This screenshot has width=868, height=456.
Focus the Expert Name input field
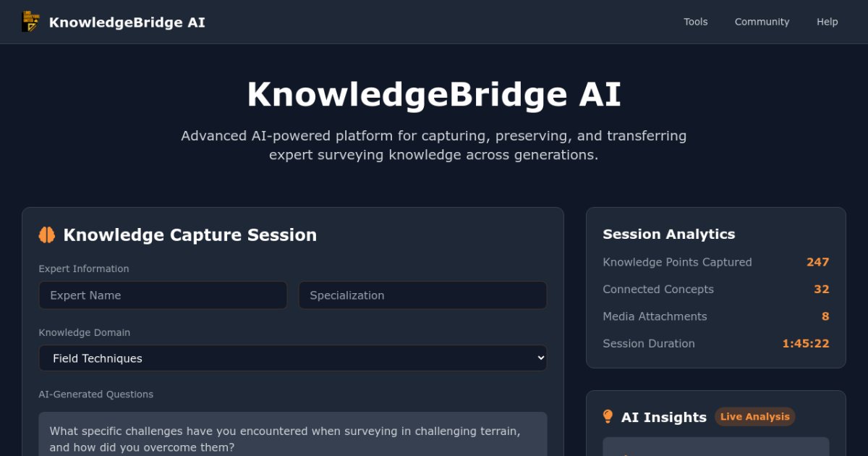click(163, 295)
